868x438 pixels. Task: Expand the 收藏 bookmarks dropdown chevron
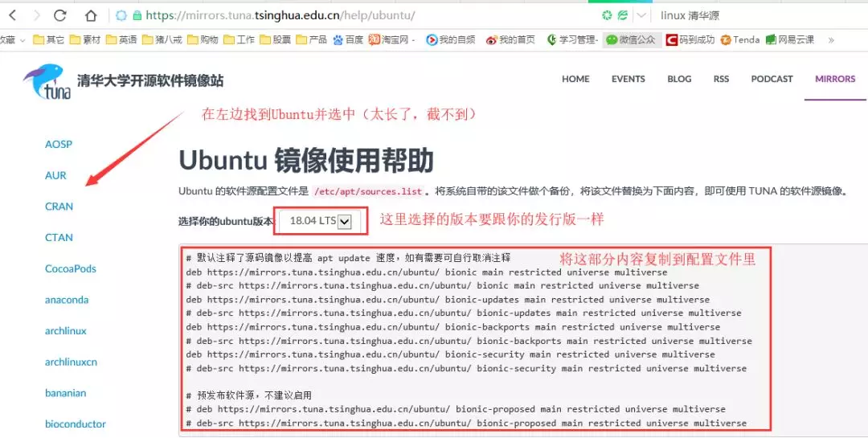tap(23, 40)
